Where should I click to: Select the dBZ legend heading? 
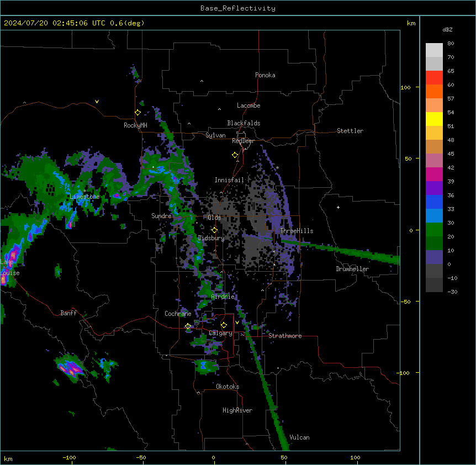pos(447,29)
